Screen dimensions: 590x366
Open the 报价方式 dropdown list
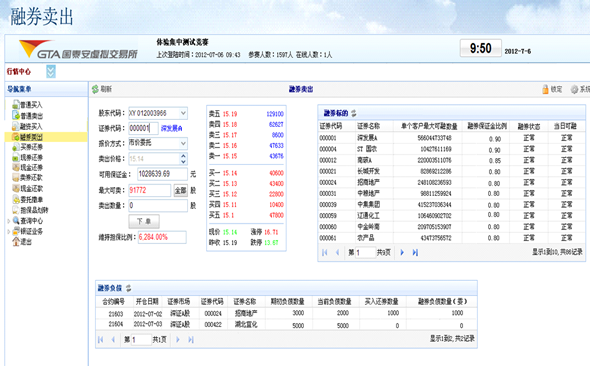[x=183, y=143]
